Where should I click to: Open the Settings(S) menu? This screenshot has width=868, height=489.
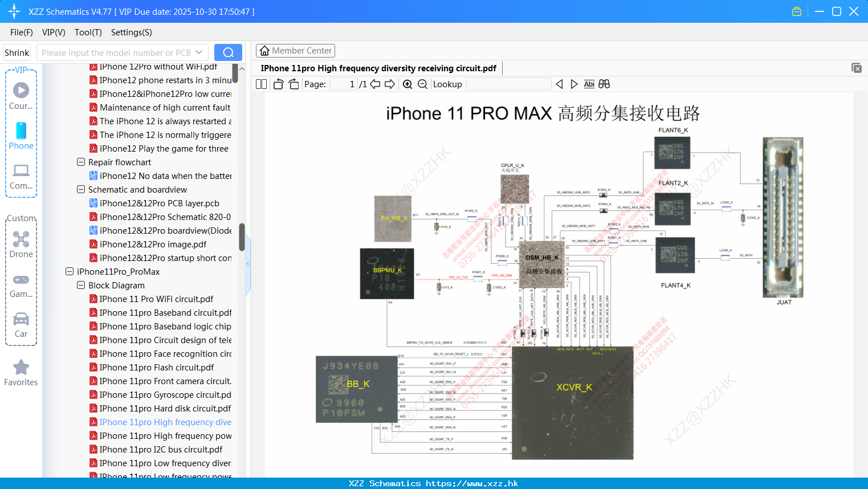click(x=132, y=32)
